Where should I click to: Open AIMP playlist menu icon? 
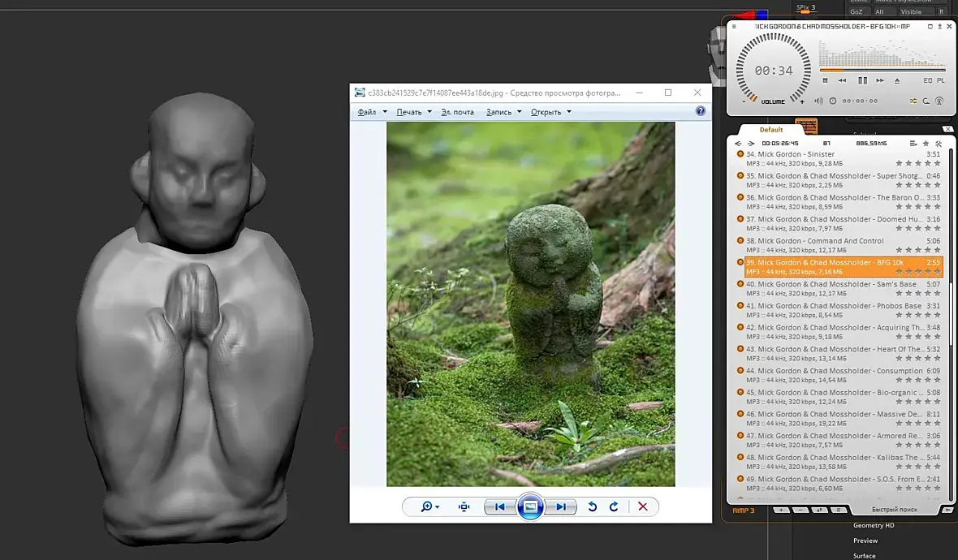point(913,144)
